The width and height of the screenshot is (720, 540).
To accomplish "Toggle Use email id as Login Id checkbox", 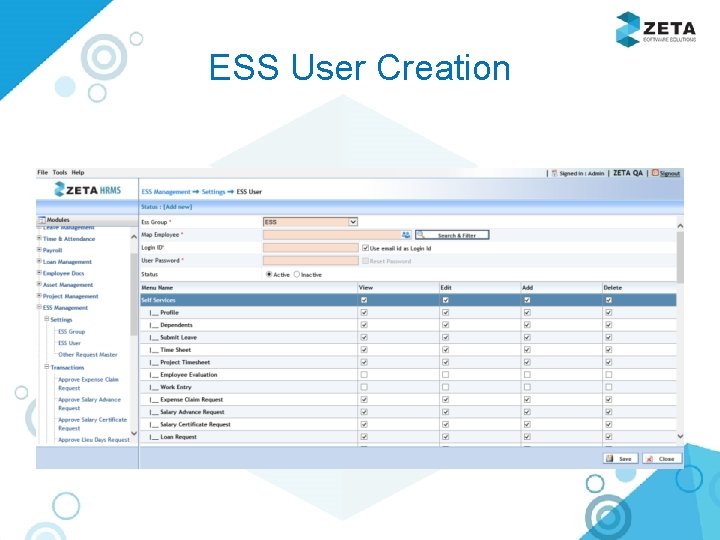I will pos(366,248).
